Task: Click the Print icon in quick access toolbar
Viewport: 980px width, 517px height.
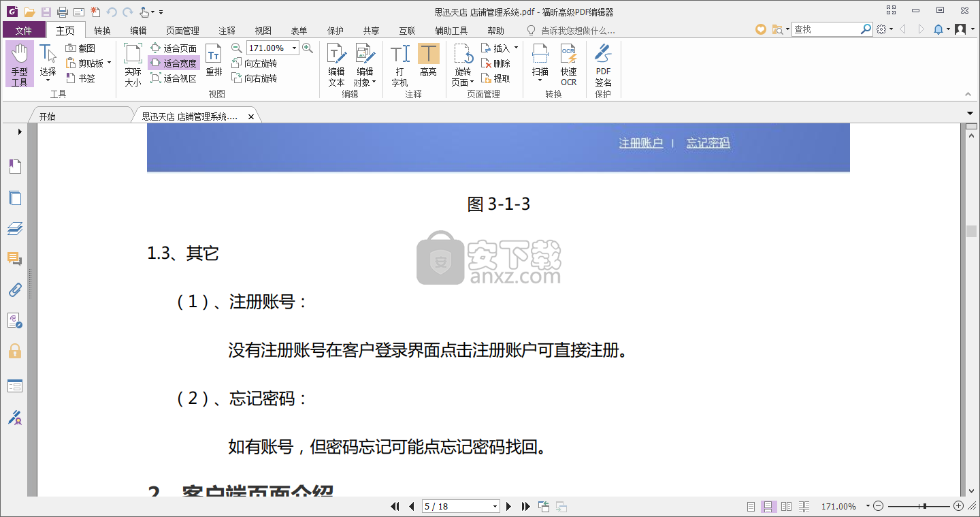Action: pyautogui.click(x=63, y=12)
